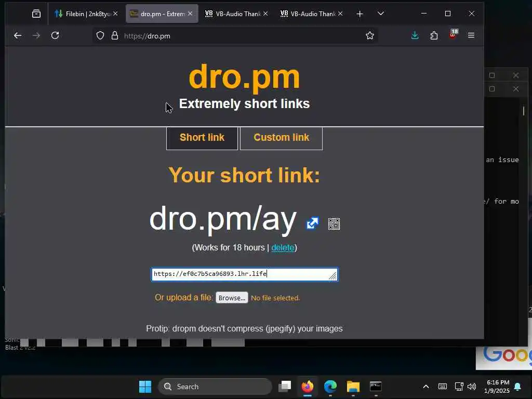Close the Filebin tab
This screenshot has height=399, width=532.
click(115, 14)
